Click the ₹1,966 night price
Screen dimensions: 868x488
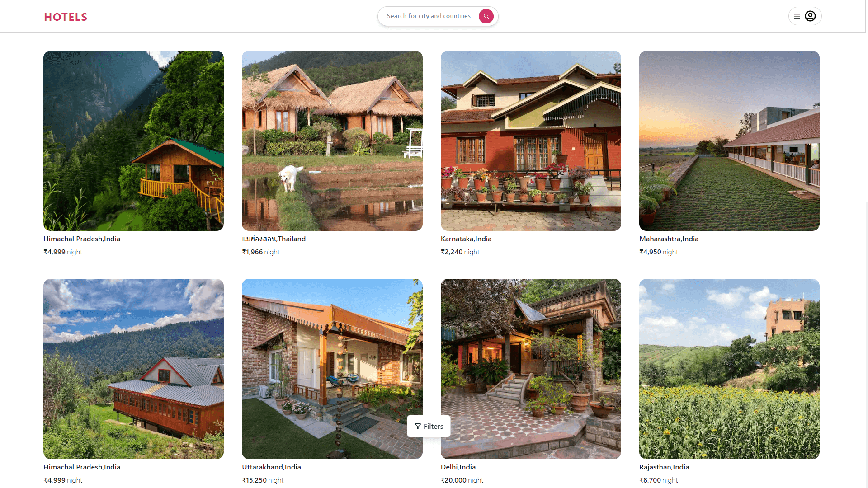(261, 252)
